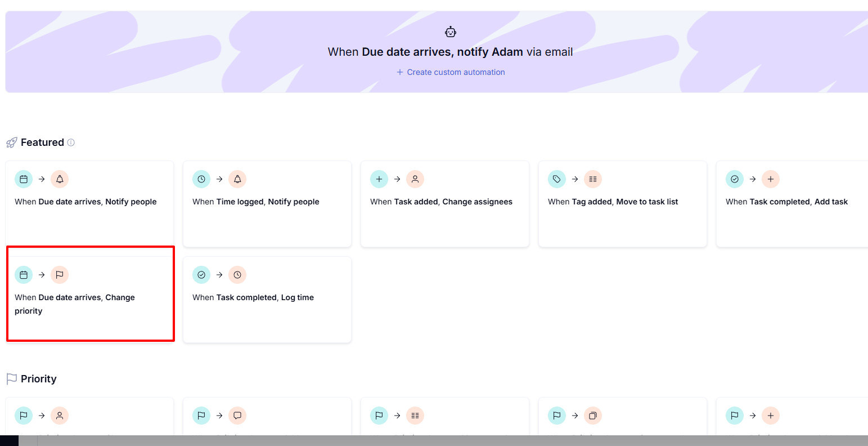Select the calendar icon on Due date Notify card
868x446 pixels.
pyautogui.click(x=23, y=179)
